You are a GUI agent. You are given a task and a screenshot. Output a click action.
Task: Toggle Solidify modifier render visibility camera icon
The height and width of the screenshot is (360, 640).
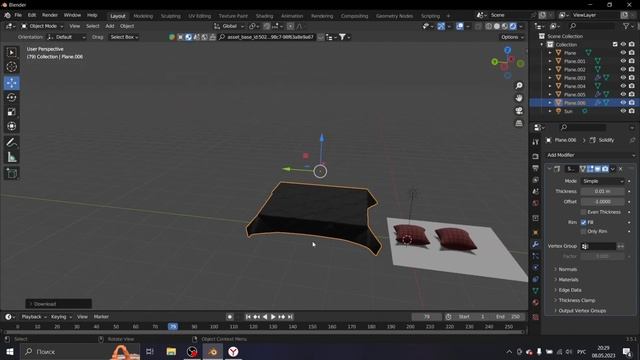605,169
